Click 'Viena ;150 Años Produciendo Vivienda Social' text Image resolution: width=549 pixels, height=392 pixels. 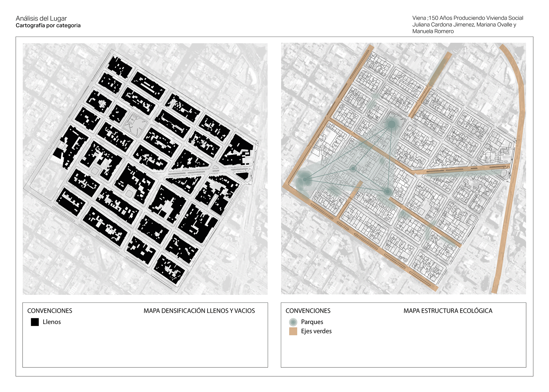pyautogui.click(x=468, y=18)
